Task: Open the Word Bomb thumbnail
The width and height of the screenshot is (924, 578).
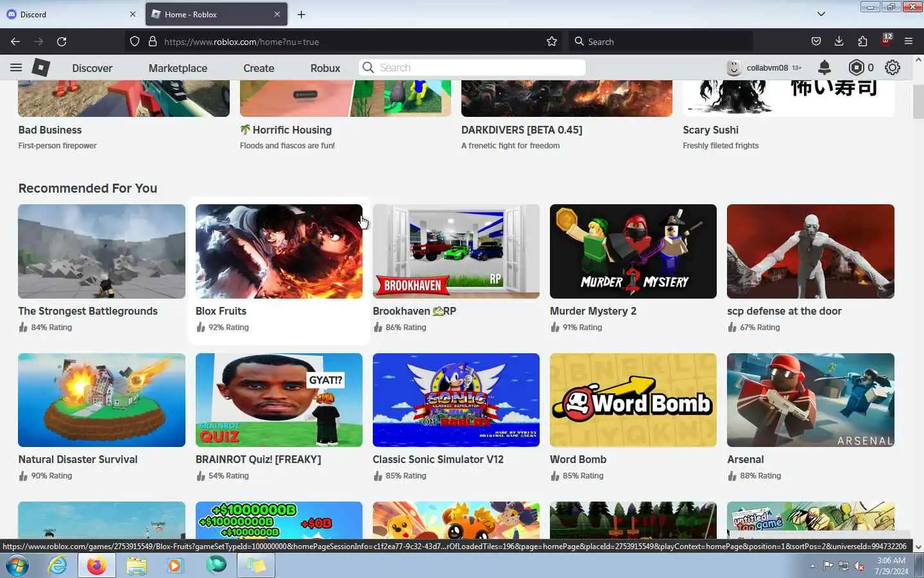Action: [633, 400]
